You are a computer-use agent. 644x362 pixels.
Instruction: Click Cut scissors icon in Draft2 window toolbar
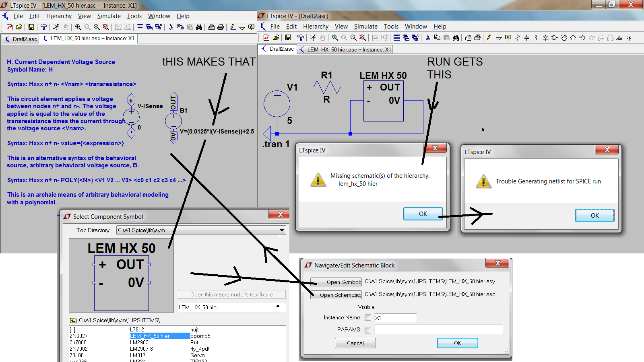[x=428, y=37]
